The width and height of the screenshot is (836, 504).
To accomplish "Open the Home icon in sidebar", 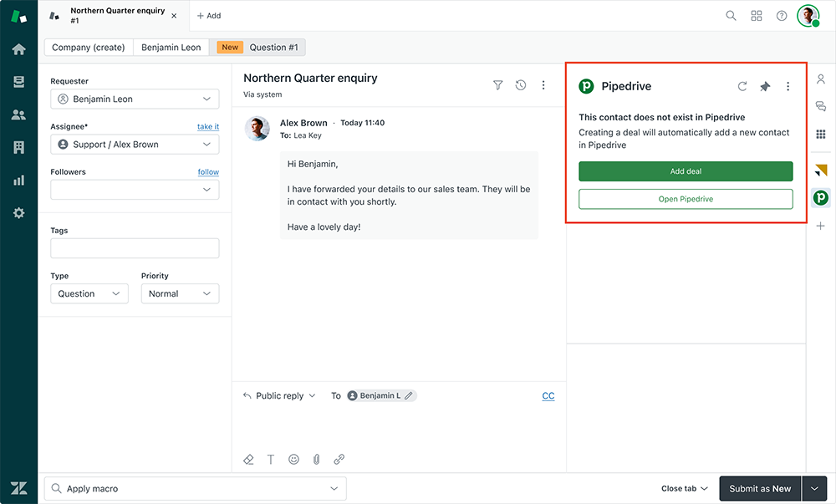I will pyautogui.click(x=18, y=49).
